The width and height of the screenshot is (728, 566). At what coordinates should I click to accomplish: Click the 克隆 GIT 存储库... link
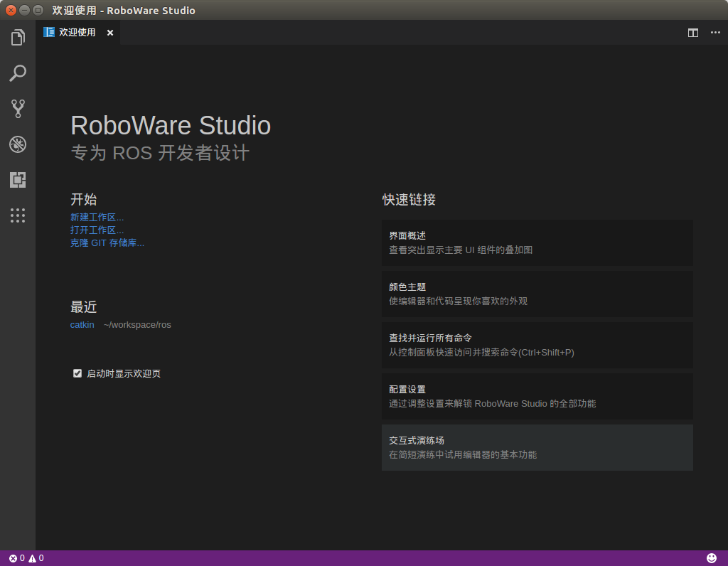[107, 243]
